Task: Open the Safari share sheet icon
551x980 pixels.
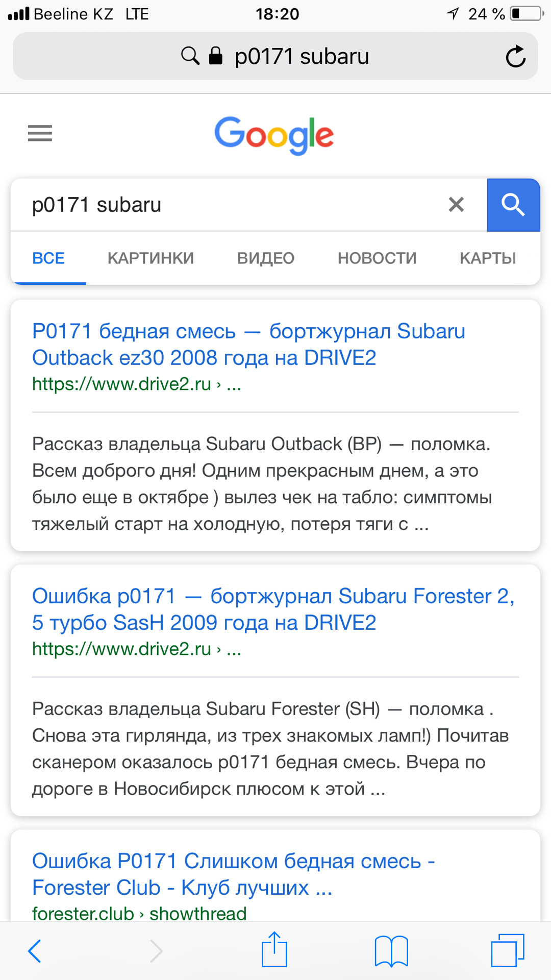Action: pyautogui.click(x=274, y=950)
